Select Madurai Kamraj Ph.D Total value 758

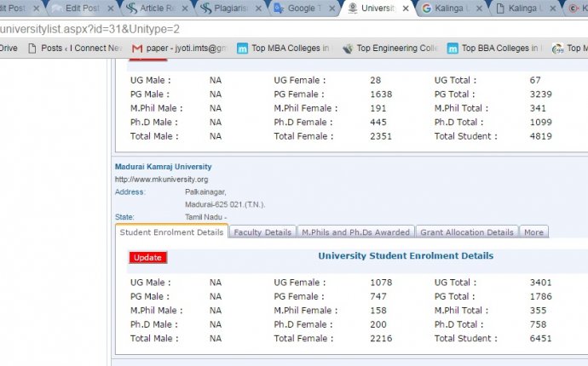(x=538, y=325)
